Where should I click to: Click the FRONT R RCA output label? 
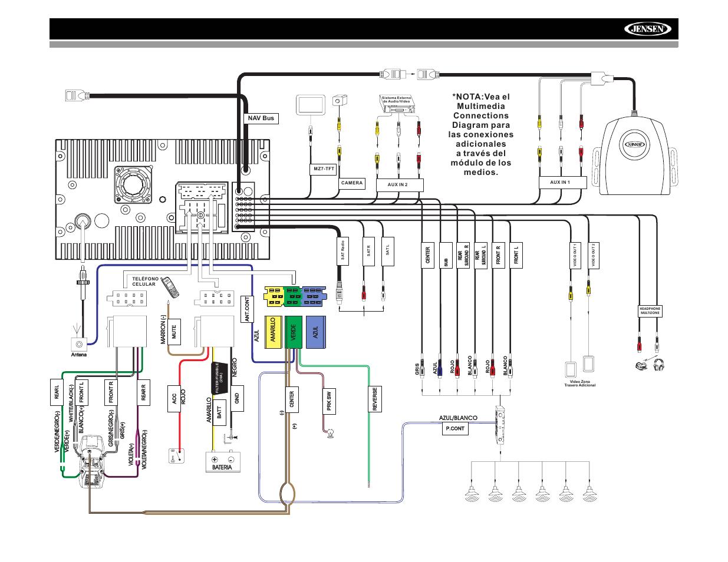[498, 256]
